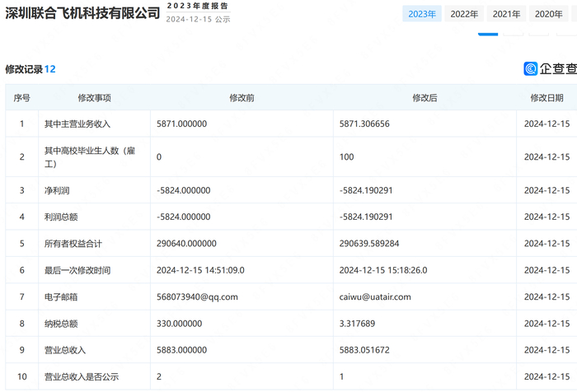Click the 修改前 column header
The width and height of the screenshot is (577, 392).
tap(242, 98)
